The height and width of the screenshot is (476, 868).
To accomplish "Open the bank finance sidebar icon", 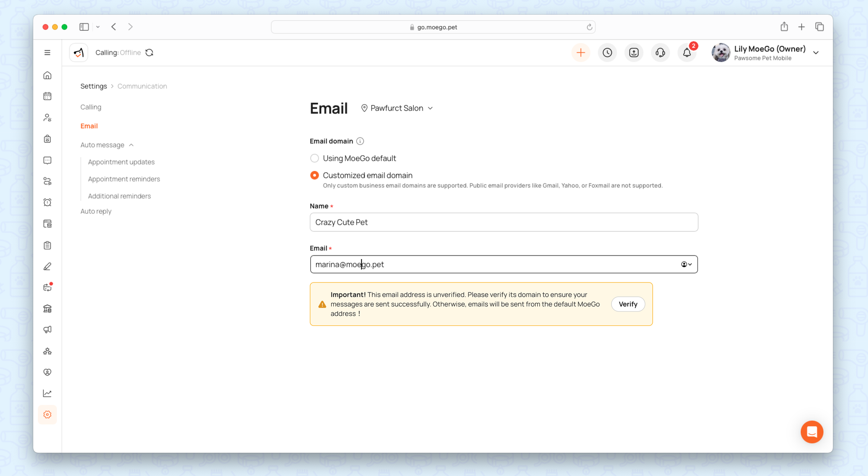I will pyautogui.click(x=47, y=309).
